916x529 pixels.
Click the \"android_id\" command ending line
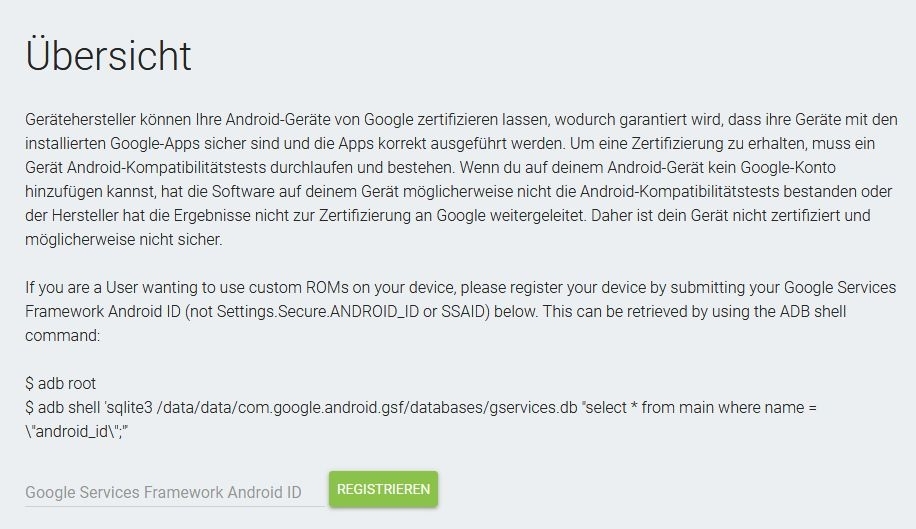click(x=86, y=432)
